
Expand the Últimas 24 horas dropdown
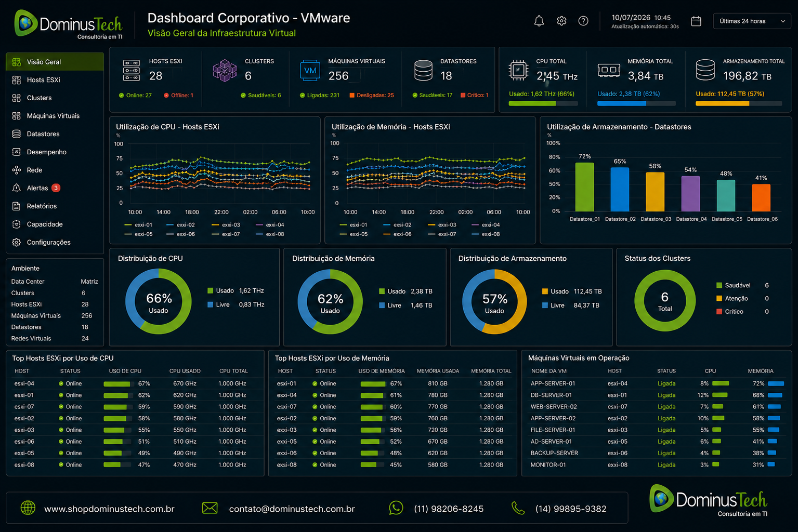point(752,21)
